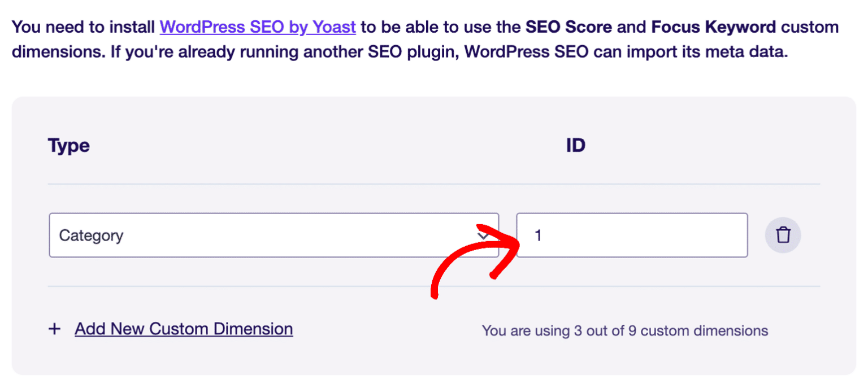The width and height of the screenshot is (868, 384).
Task: Click the Category text in the dropdown
Action: [x=90, y=235]
